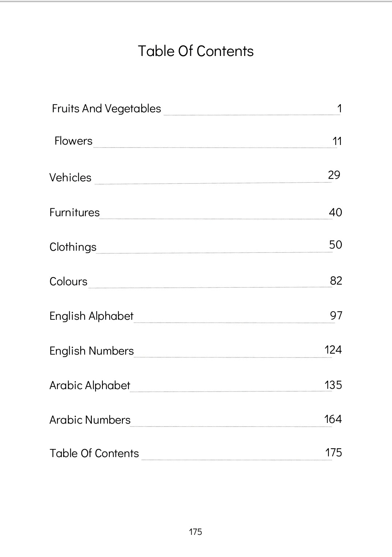Viewport: 392px width, 557px height.
Task: Click page number 29 beside Vehicles
Action: (x=334, y=175)
